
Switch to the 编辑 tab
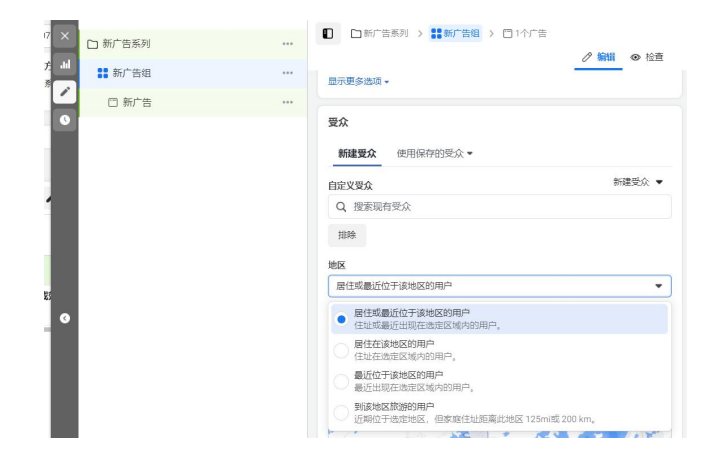click(x=599, y=57)
